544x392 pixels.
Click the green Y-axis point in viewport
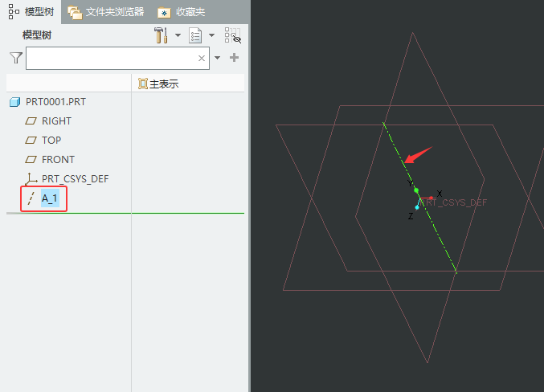416,190
